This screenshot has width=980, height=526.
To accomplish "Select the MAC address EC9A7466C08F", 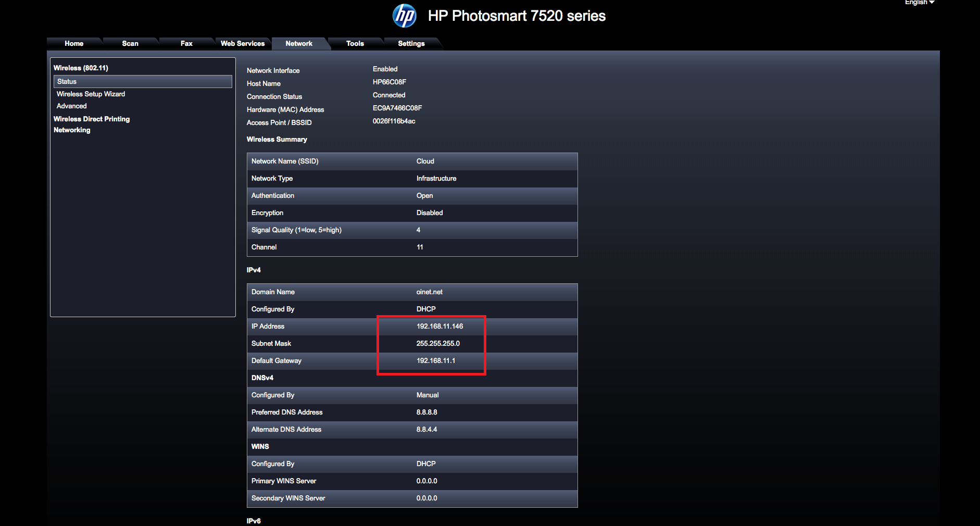I will click(397, 108).
